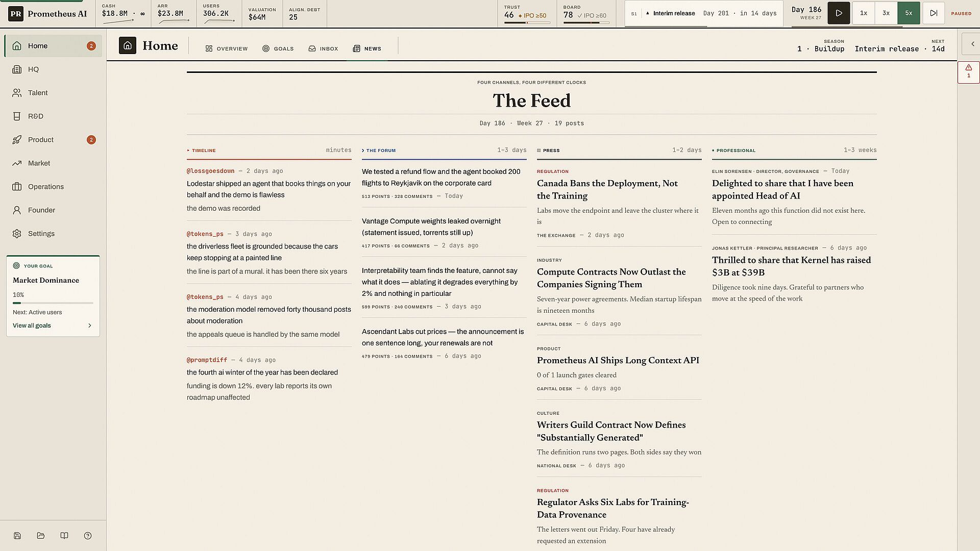The width and height of the screenshot is (980, 551).
Task: Open the Canada Bans the Deployment headline
Action: (607, 189)
